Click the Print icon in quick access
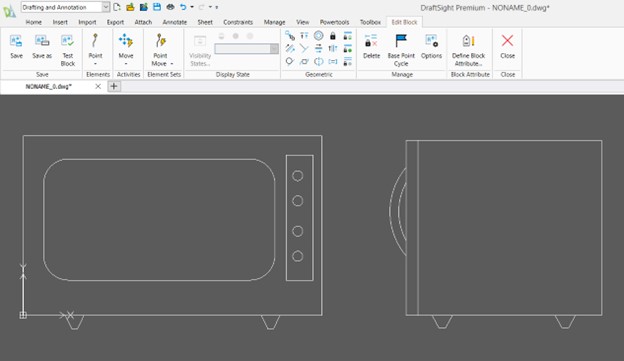The width and height of the screenshot is (624, 361). coord(170,7)
